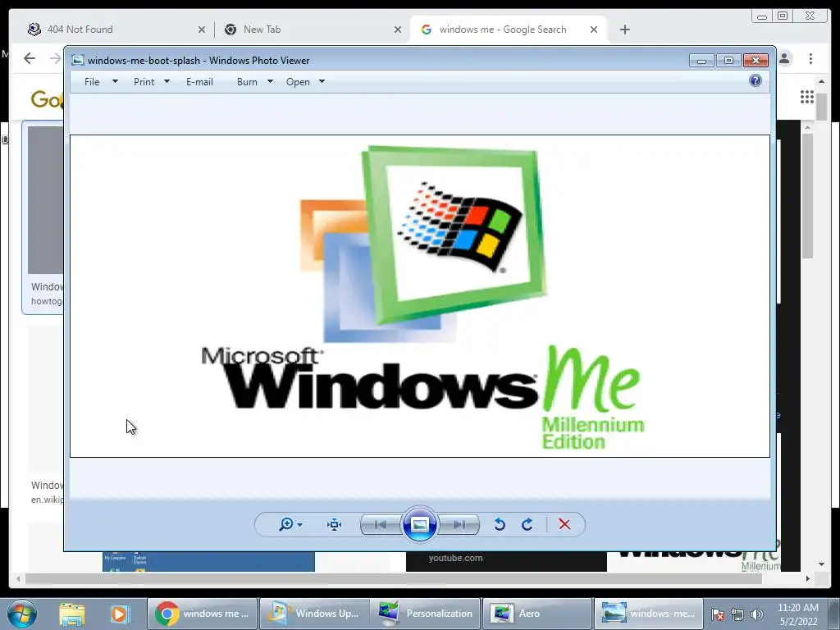
Task: Rotate the image counterclockwise
Action: point(500,524)
